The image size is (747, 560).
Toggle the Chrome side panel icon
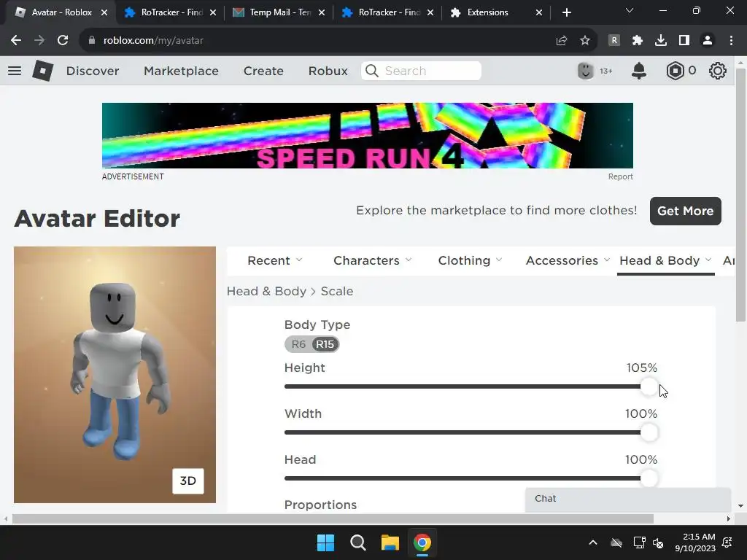[x=684, y=41]
